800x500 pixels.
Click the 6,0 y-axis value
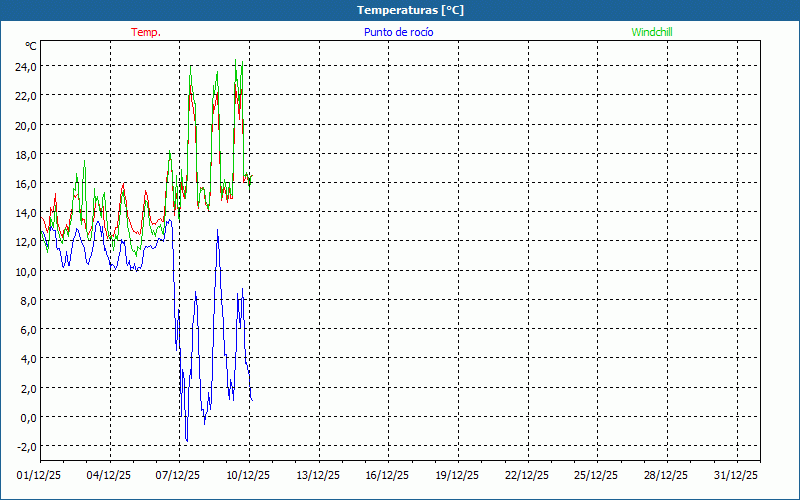click(x=29, y=330)
